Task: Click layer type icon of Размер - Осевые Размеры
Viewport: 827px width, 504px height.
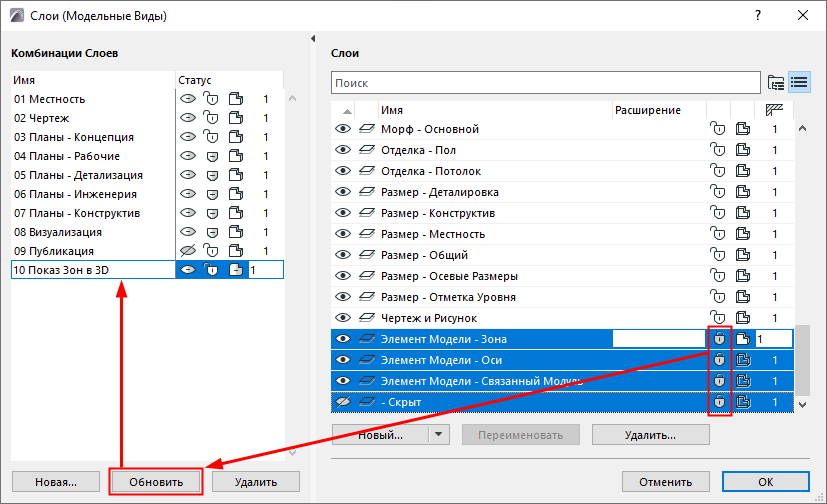Action: click(367, 276)
